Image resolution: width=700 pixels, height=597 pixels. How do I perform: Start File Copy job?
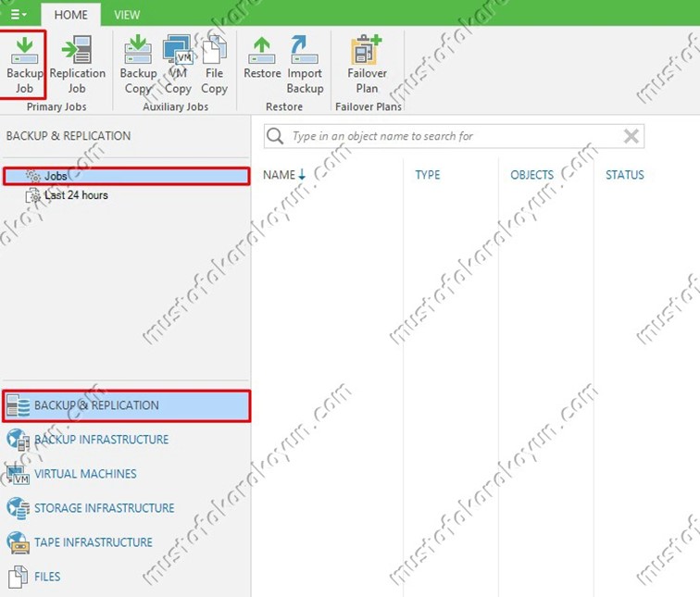point(214,65)
